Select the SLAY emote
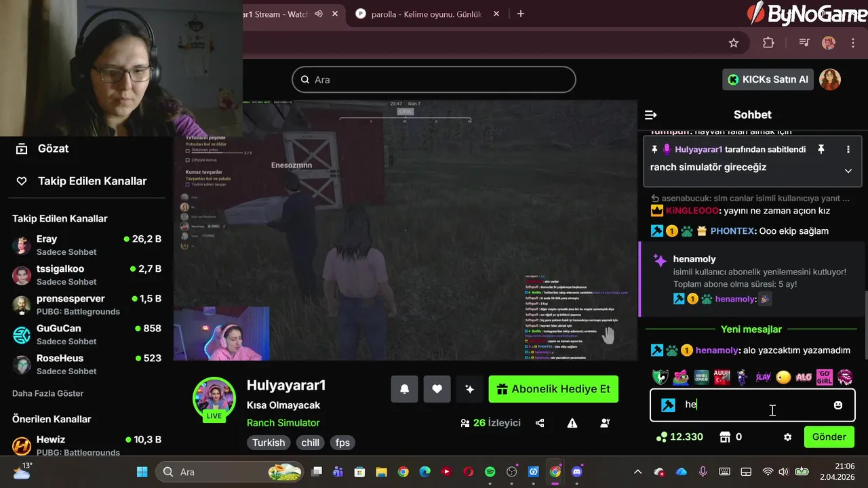Viewport: 868px width, 488px height. [x=763, y=378]
